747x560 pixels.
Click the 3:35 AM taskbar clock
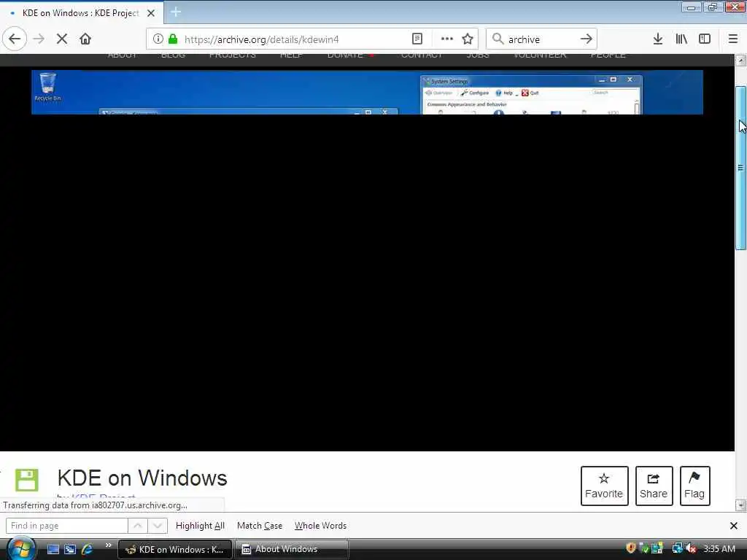pyautogui.click(x=719, y=549)
